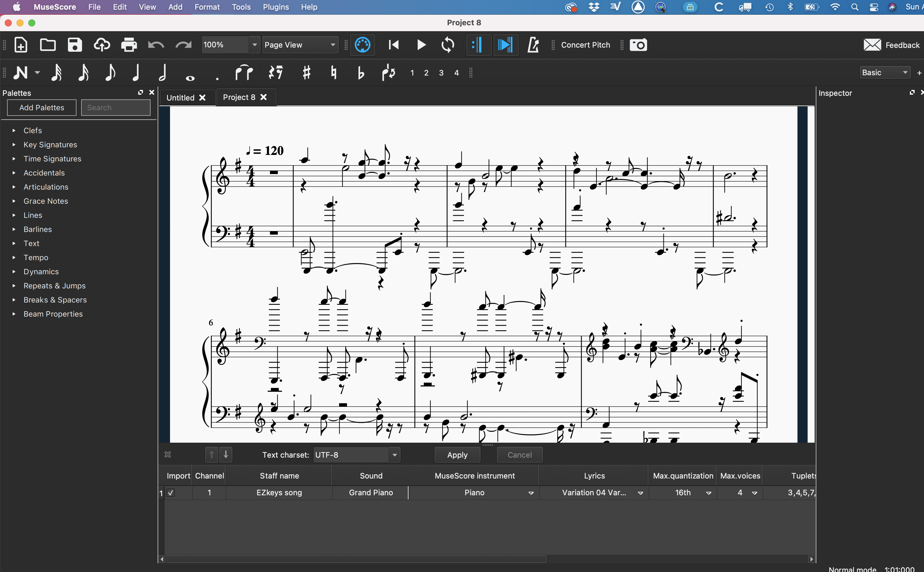The image size is (924, 572).
Task: Print the score with the printer icon
Action: pos(129,45)
